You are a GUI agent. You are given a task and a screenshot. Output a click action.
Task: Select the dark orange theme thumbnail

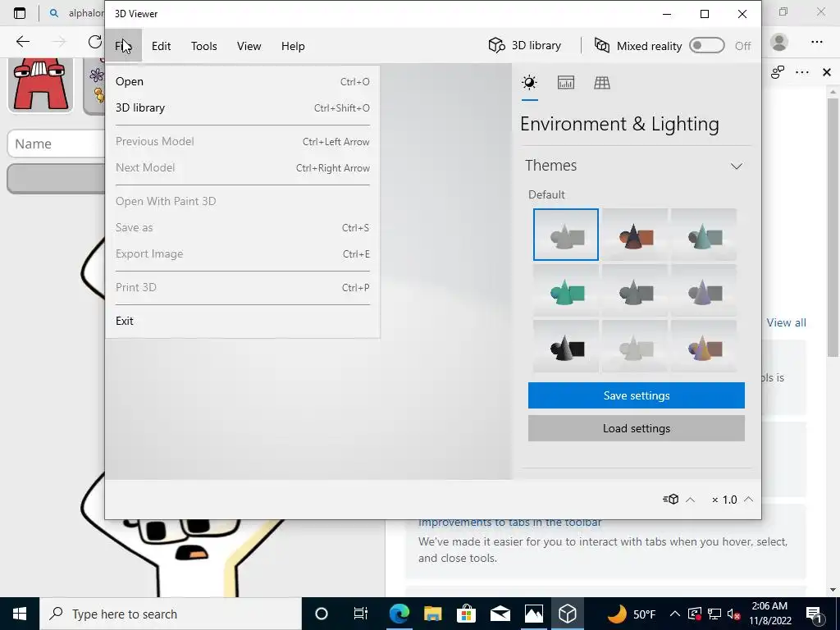(635, 235)
